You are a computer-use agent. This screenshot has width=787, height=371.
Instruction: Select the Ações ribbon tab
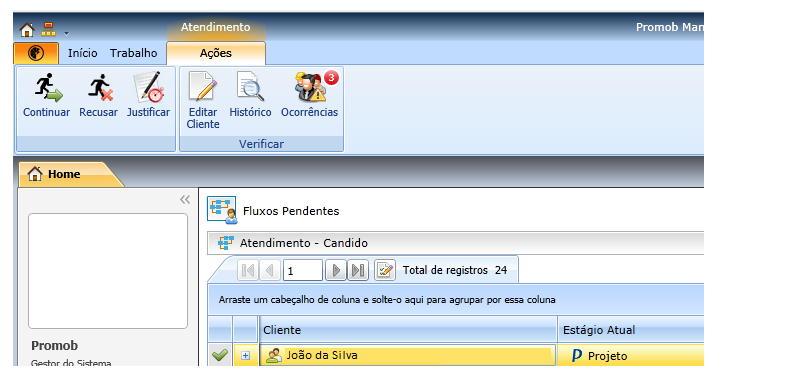click(216, 53)
